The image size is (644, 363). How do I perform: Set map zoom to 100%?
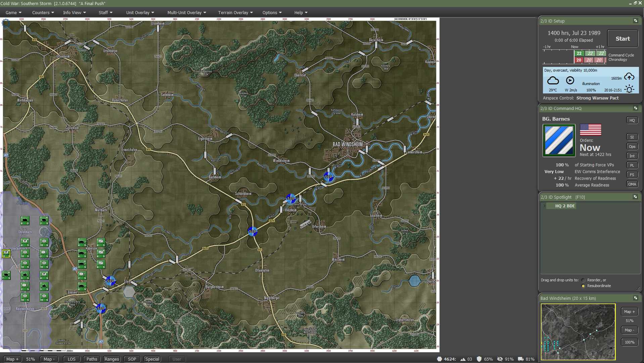[x=629, y=342]
